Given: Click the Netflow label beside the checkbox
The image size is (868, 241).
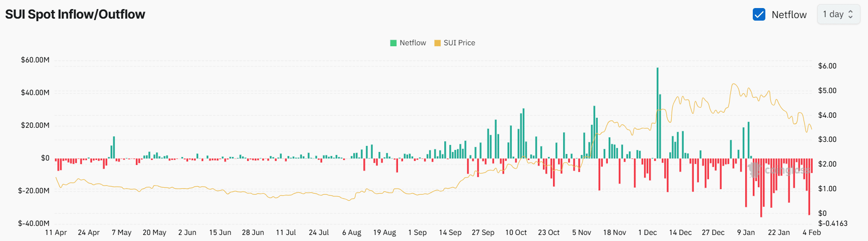Looking at the screenshot, I should click(789, 15).
